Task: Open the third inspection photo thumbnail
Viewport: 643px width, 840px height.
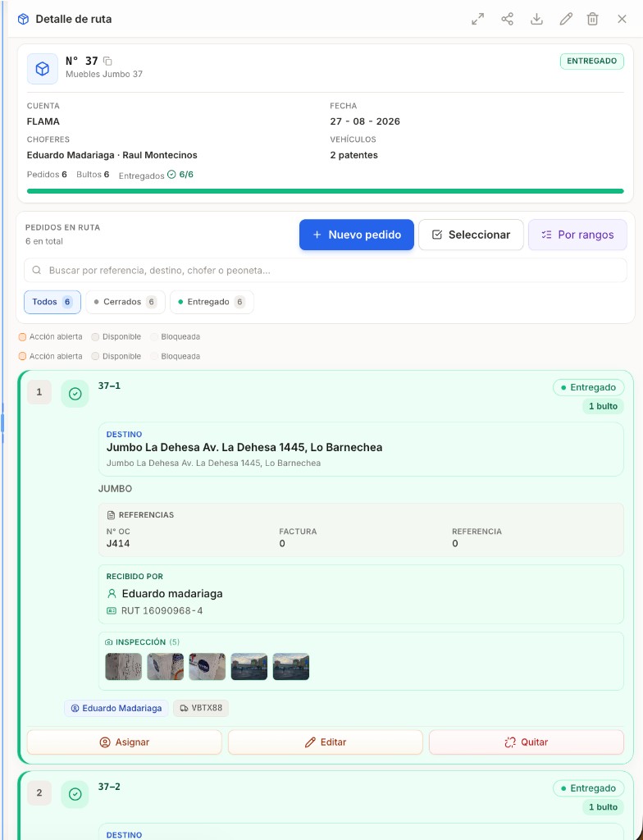Action: point(207,666)
